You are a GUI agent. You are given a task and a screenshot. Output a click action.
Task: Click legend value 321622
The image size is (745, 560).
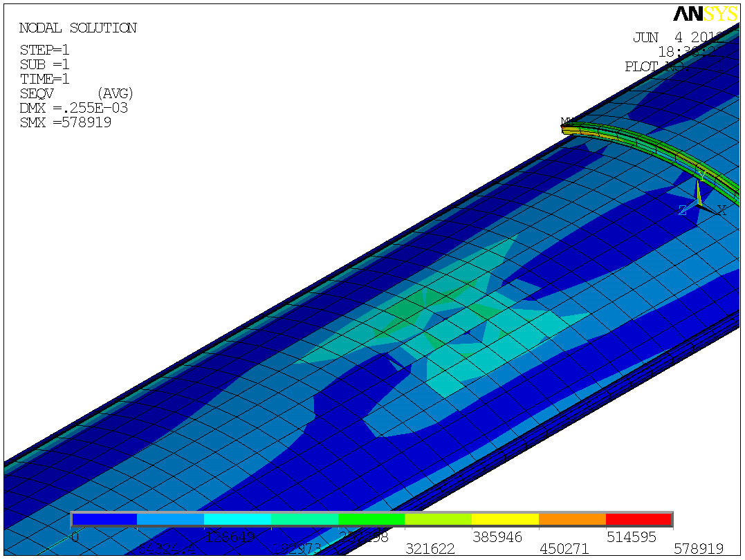[430, 549]
